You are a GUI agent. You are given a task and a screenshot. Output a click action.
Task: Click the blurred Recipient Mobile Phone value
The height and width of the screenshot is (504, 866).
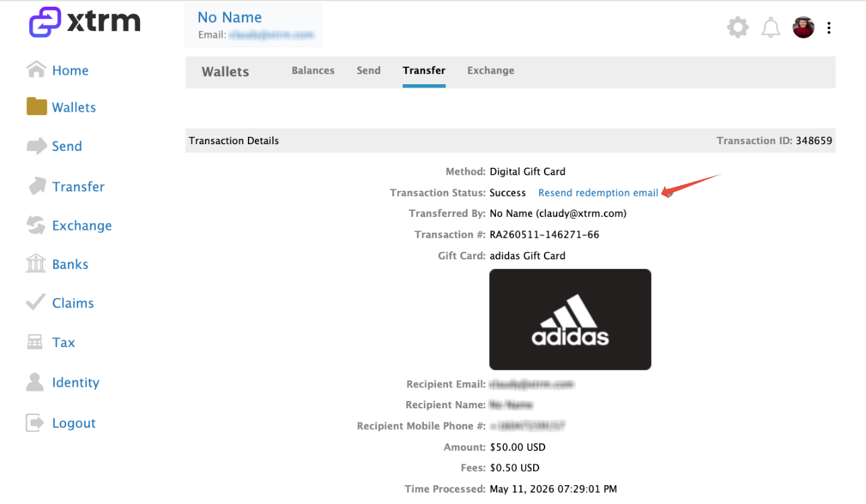[x=527, y=426]
